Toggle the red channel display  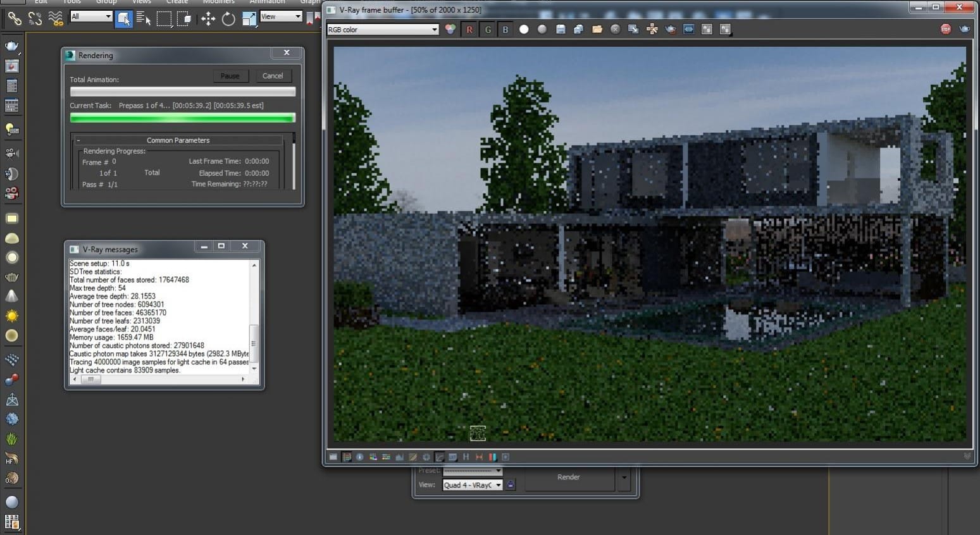click(x=469, y=29)
